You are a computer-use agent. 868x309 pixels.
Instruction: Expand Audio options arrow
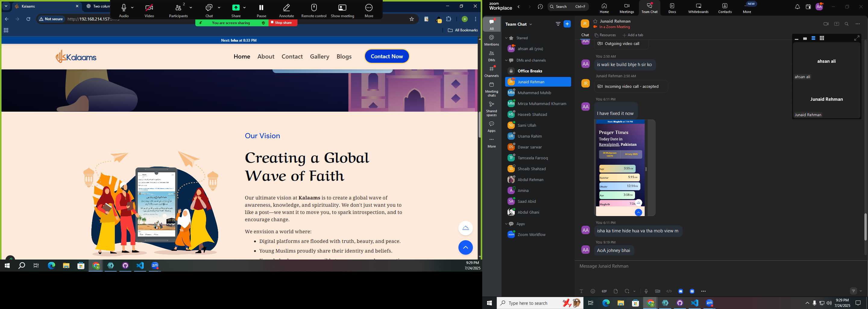(x=132, y=8)
